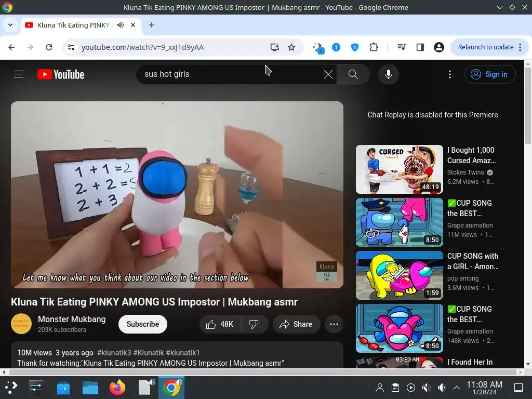The image size is (532, 399).
Task: Open media player tray icon
Action: click(x=411, y=388)
